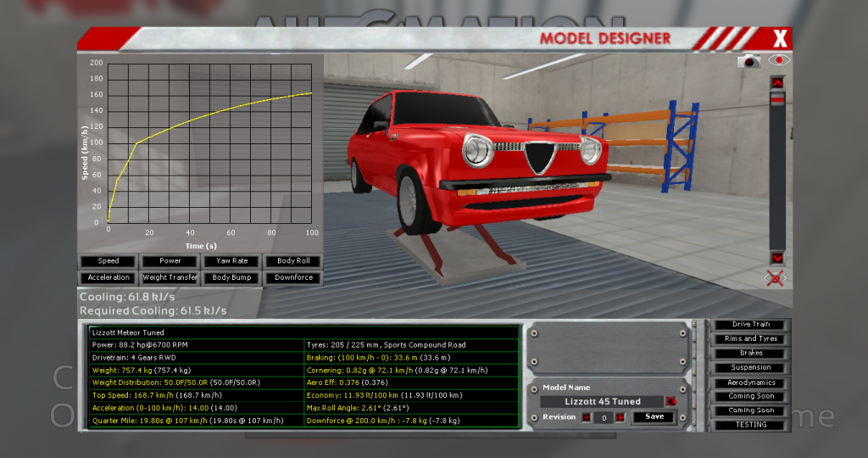Open the Rims and Tyres section
Screen dimensions: 868x458
[751, 339]
